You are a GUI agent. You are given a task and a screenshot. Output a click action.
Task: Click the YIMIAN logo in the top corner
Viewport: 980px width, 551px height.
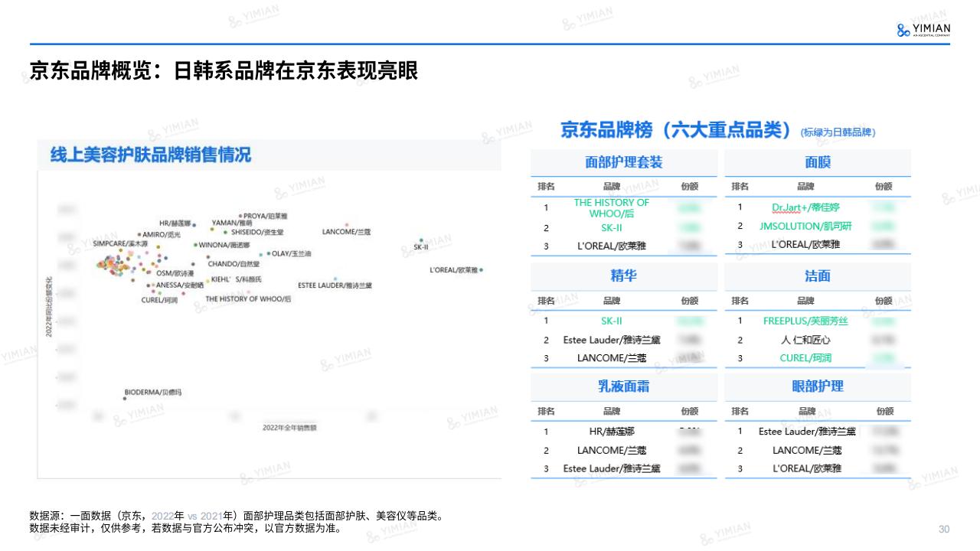click(923, 30)
